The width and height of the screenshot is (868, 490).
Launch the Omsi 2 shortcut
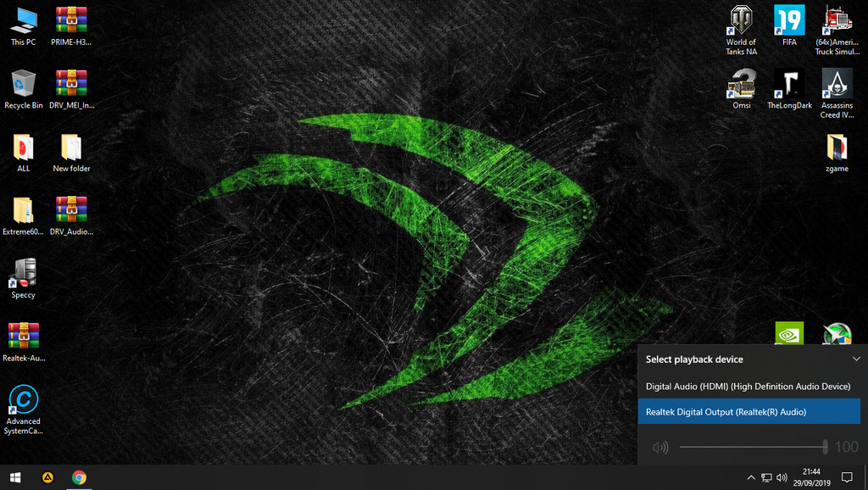(741, 89)
